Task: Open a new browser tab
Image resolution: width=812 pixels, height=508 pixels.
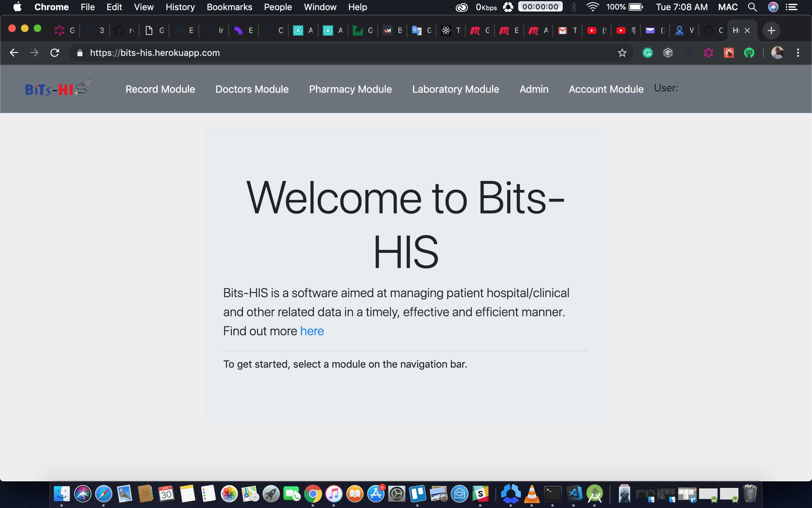Action: [771, 30]
